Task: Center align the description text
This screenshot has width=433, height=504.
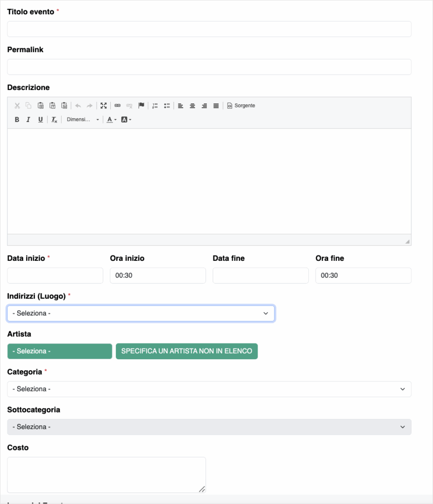Action: click(x=193, y=105)
